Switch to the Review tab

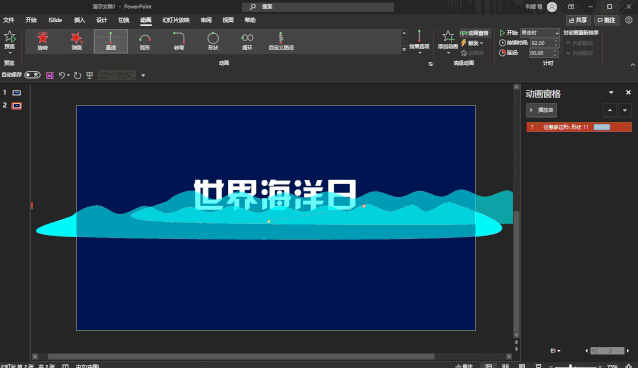[x=206, y=20]
